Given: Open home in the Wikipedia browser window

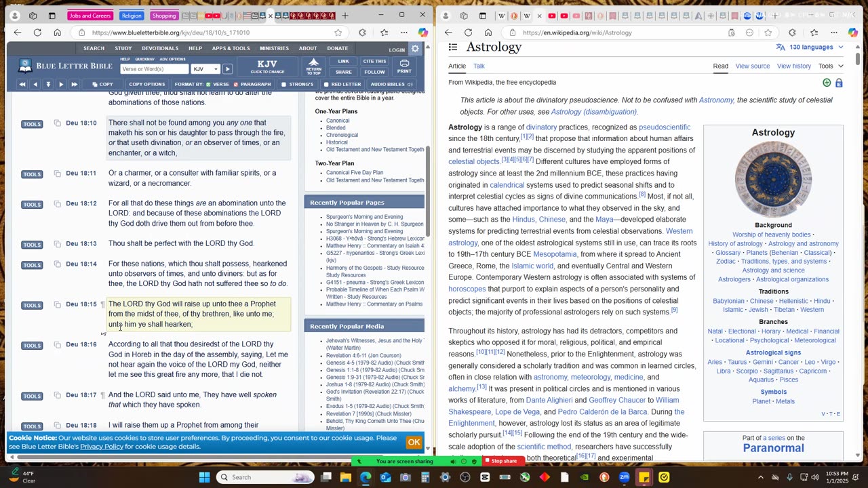Looking at the screenshot, I should 488,33.
